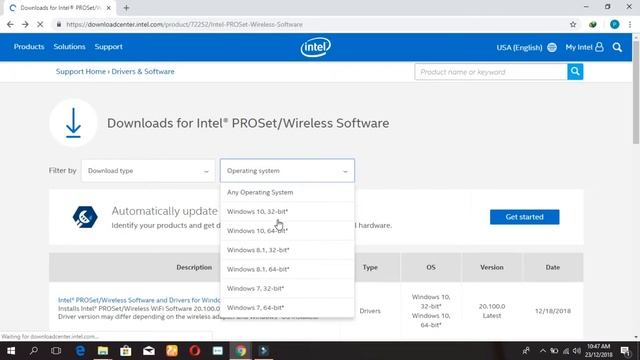
Task: Click the blue keyword search button
Action: pyautogui.click(x=575, y=72)
